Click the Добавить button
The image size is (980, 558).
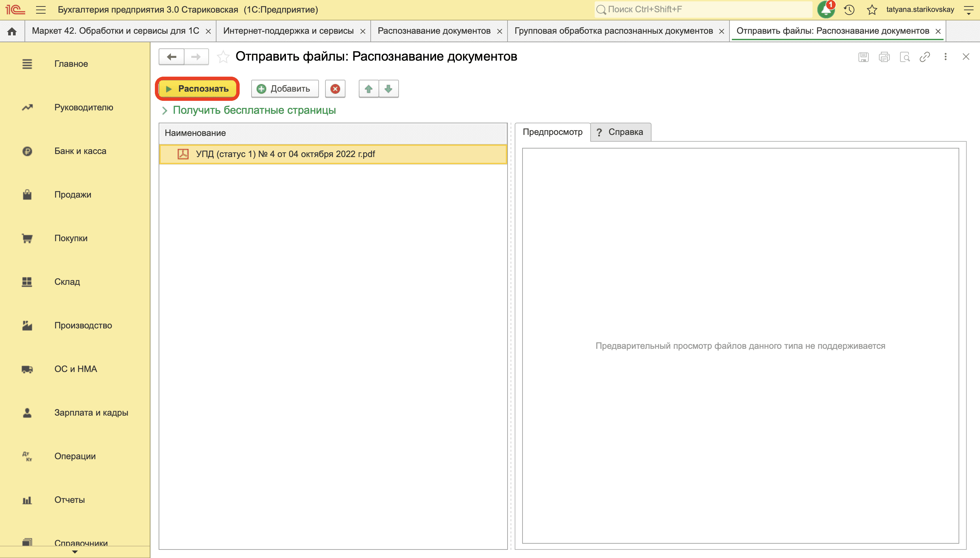point(285,89)
